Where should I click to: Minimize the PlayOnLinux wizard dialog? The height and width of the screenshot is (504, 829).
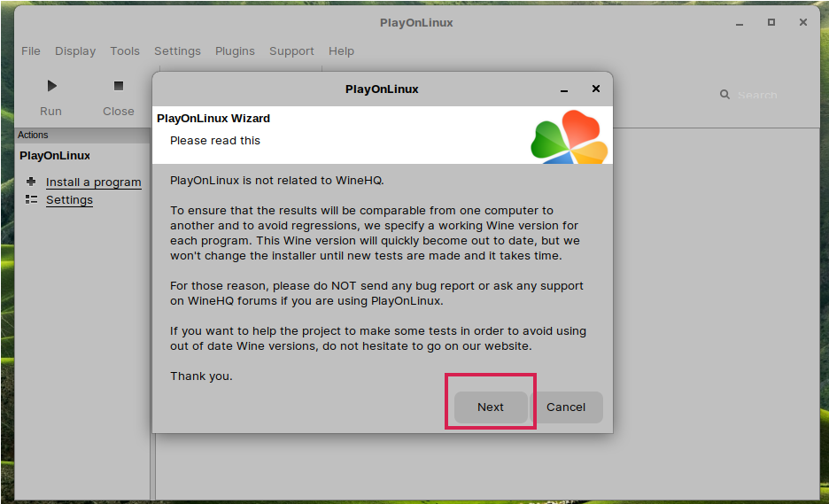pyautogui.click(x=564, y=90)
